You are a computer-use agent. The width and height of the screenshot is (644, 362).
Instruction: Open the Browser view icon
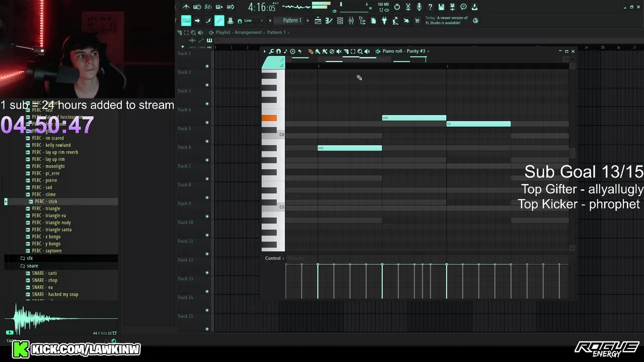(362, 21)
